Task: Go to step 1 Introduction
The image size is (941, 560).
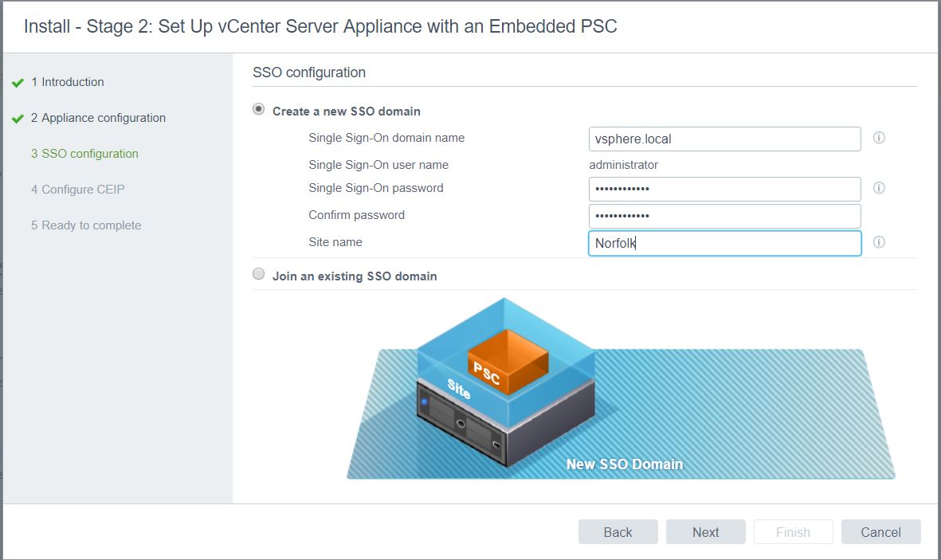Action: click(67, 82)
